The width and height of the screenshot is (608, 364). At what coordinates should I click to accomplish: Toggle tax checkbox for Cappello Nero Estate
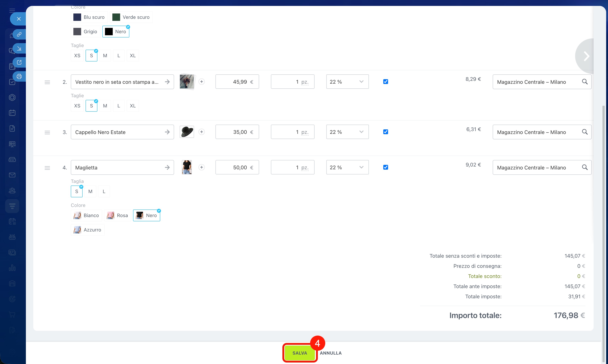(385, 132)
